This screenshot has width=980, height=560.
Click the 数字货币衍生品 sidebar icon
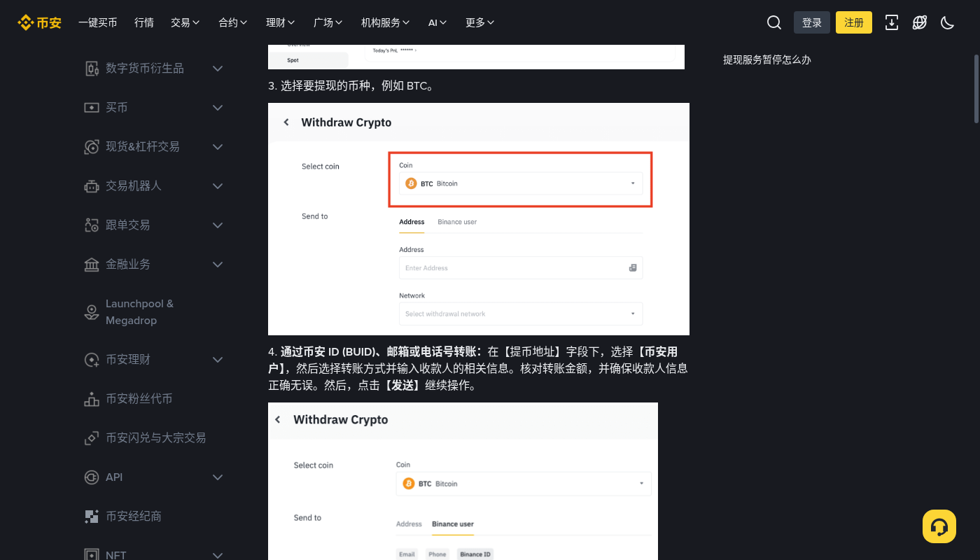pos(92,69)
